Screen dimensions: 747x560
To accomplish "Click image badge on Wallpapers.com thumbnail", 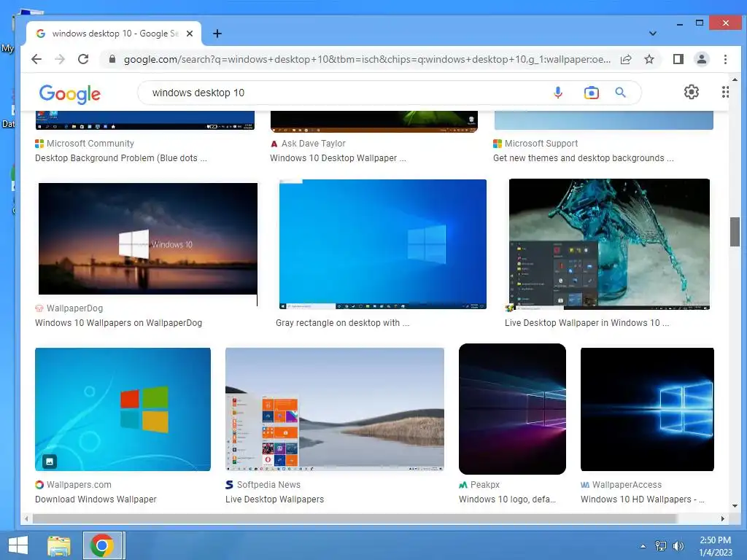I will (50, 461).
